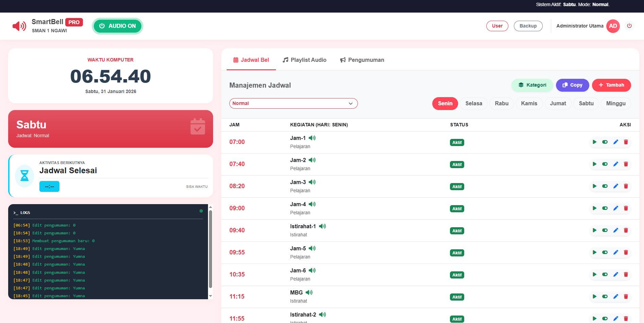Image resolution: width=644 pixels, height=323 pixels.
Task: Click the Tambah button
Action: point(611,85)
